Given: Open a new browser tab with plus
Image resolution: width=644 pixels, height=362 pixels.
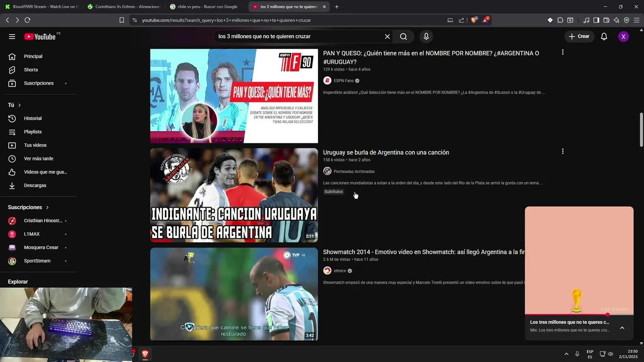Looking at the screenshot, I should pyautogui.click(x=337, y=7).
